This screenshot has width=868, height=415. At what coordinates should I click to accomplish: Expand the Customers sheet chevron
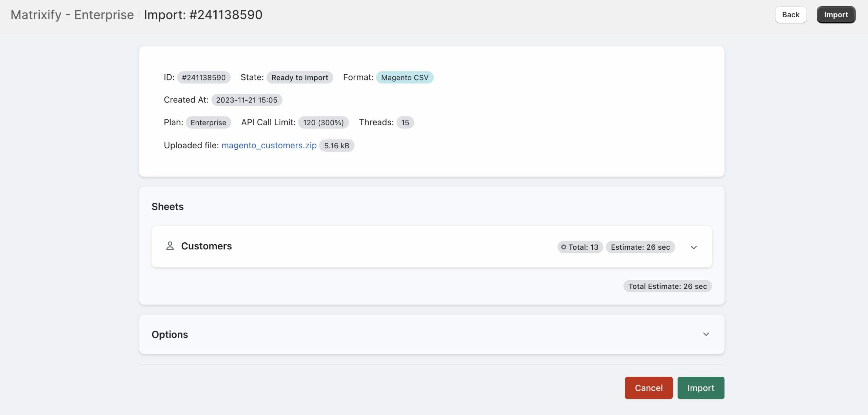pos(694,247)
